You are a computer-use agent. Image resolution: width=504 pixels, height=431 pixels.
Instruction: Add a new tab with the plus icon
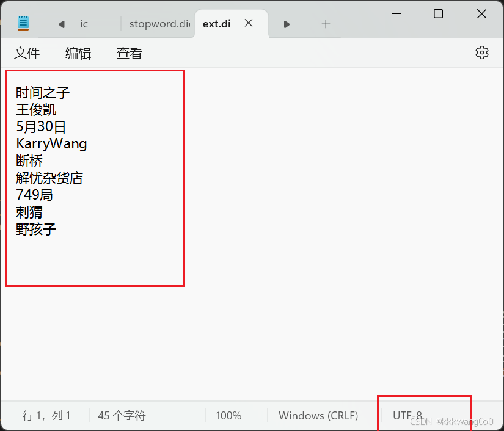point(326,24)
